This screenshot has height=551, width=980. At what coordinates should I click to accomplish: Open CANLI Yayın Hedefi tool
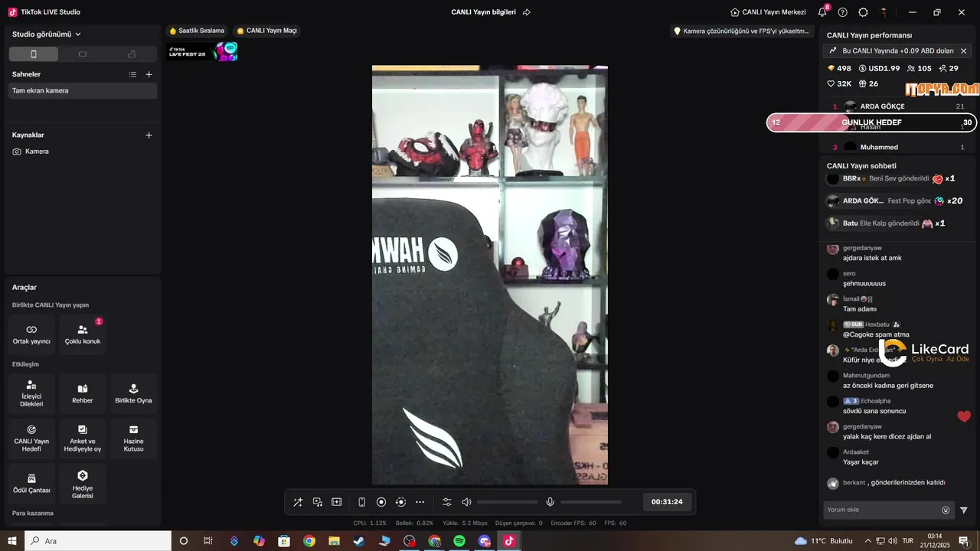[31, 439]
